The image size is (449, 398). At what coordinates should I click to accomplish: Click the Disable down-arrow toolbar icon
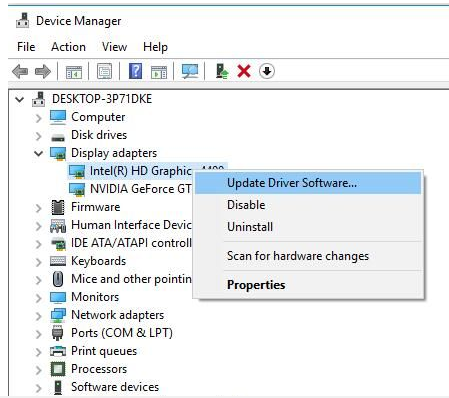pos(267,71)
